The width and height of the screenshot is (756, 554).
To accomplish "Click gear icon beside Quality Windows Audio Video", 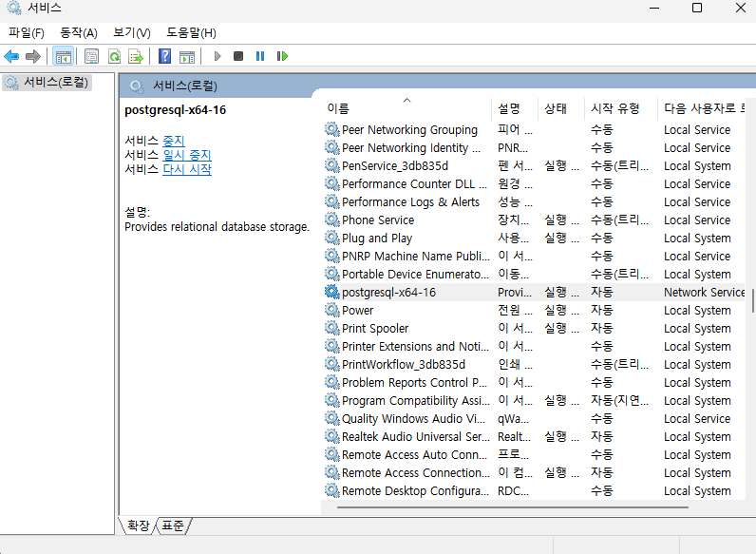I will 331,418.
